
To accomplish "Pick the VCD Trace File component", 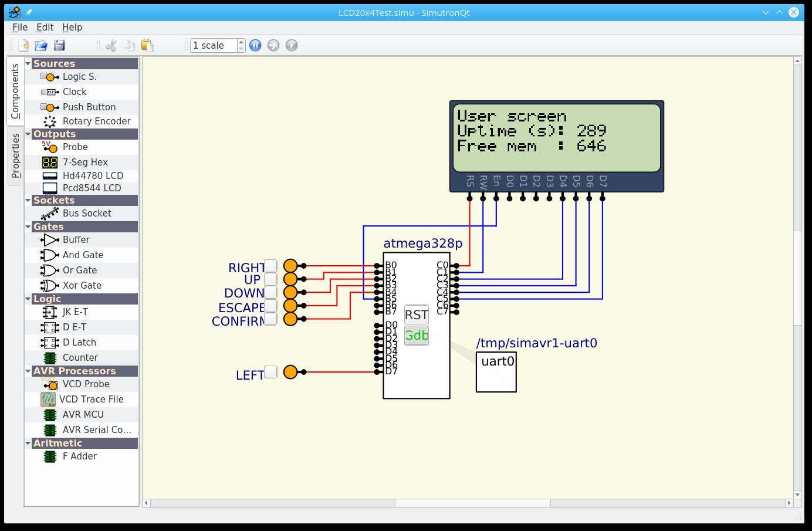I will pyautogui.click(x=91, y=399).
